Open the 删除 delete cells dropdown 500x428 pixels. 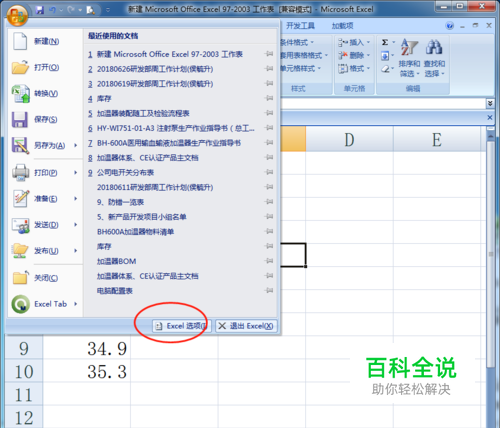pos(368,55)
